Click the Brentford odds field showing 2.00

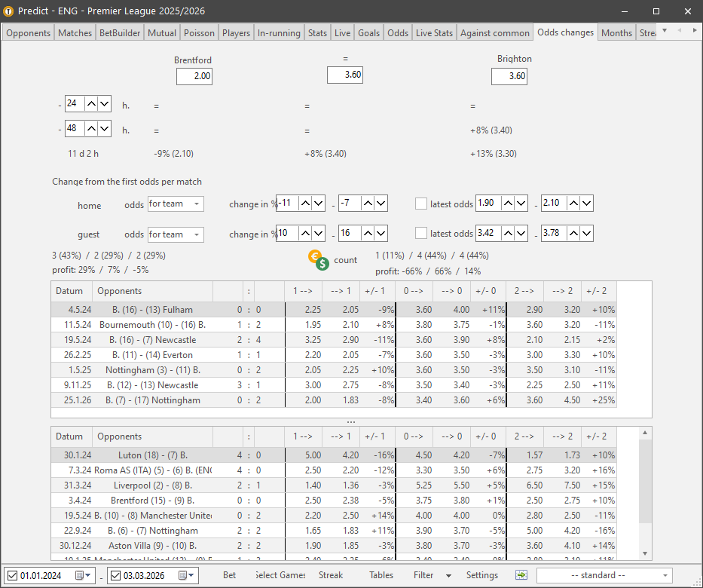coord(194,76)
